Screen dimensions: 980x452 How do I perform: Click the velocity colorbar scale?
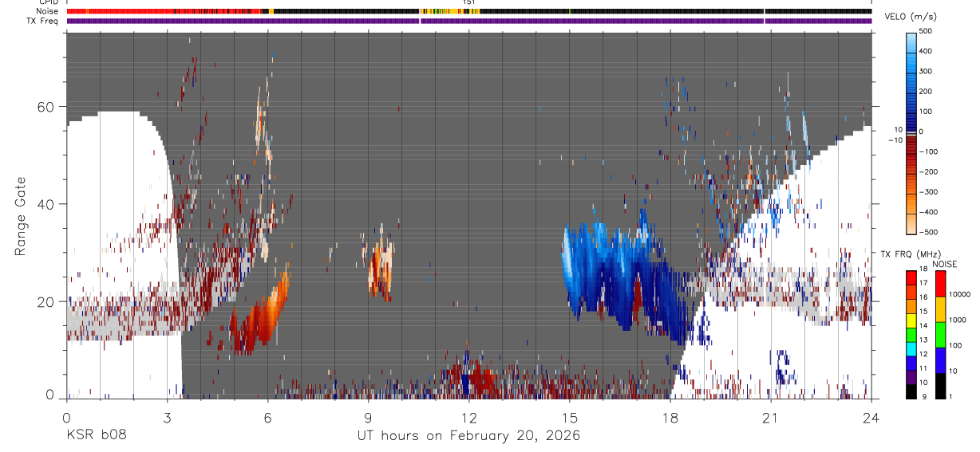click(x=911, y=132)
